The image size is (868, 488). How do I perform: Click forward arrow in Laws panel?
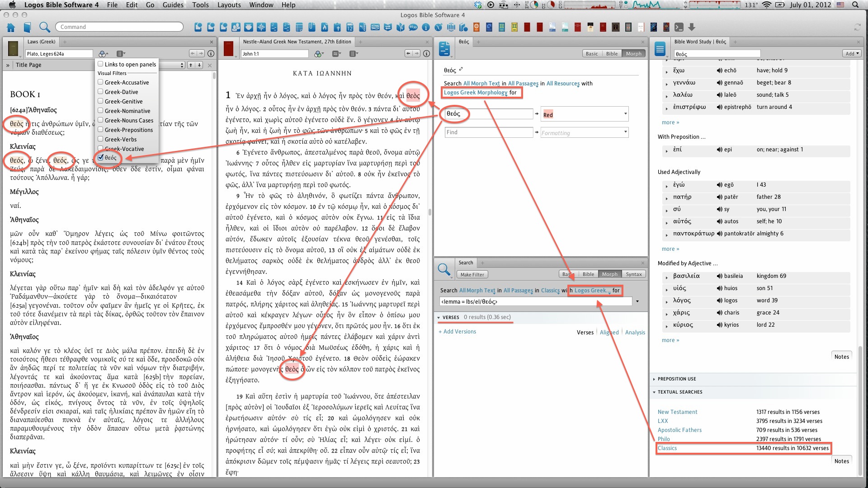(201, 54)
